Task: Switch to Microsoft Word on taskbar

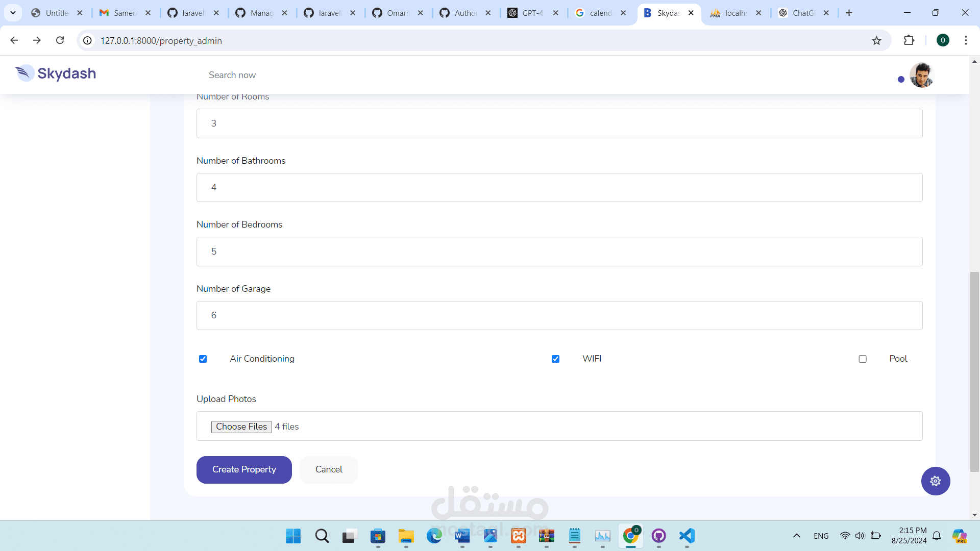Action: click(462, 536)
